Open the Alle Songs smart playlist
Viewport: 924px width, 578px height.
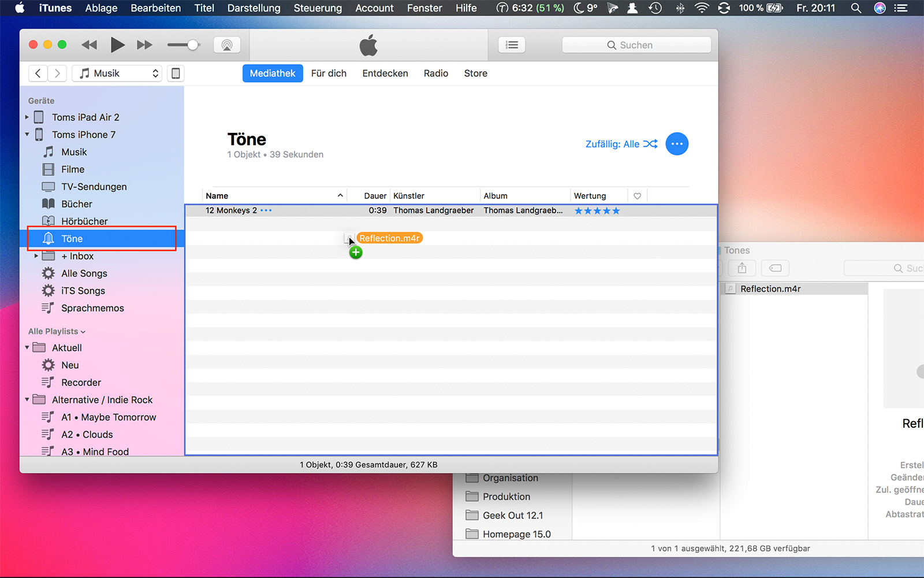(x=84, y=273)
